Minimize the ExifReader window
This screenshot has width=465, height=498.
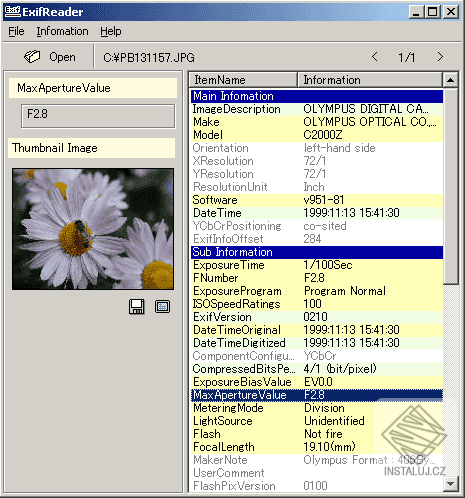pos(416,12)
